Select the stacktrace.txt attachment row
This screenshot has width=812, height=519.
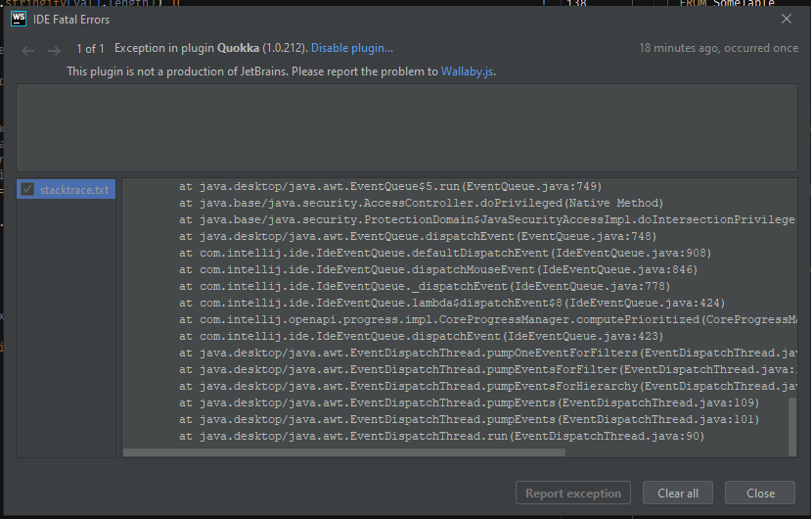tap(66, 189)
